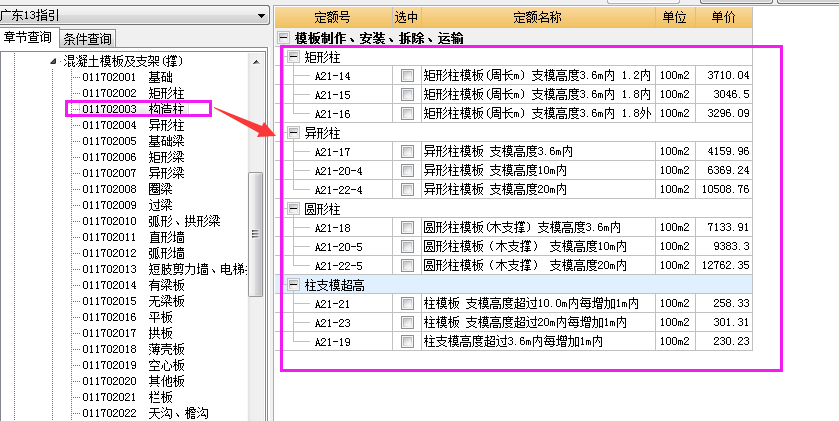This screenshot has width=839, height=421.
Task: Click the 单位 column header
Action: pos(675,18)
